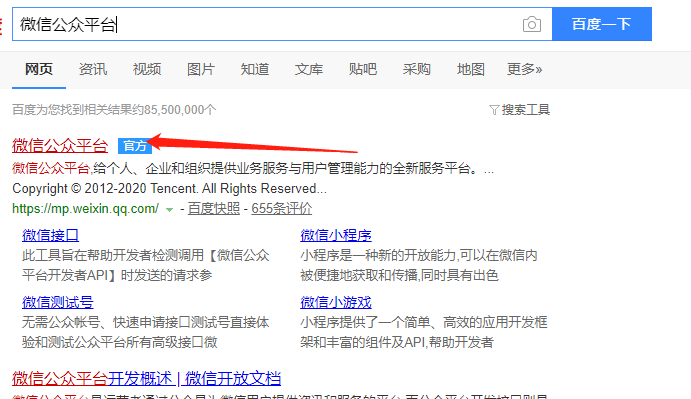Open camera image search icon
This screenshot has height=399, width=691.
pyautogui.click(x=532, y=24)
